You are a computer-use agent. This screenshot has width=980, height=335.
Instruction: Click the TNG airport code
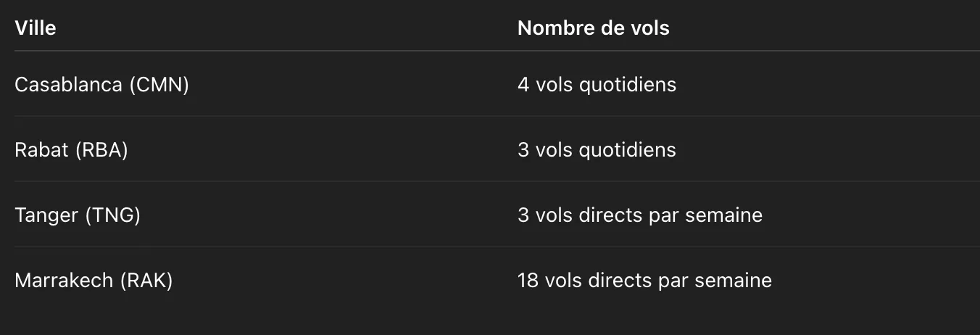[x=112, y=215]
